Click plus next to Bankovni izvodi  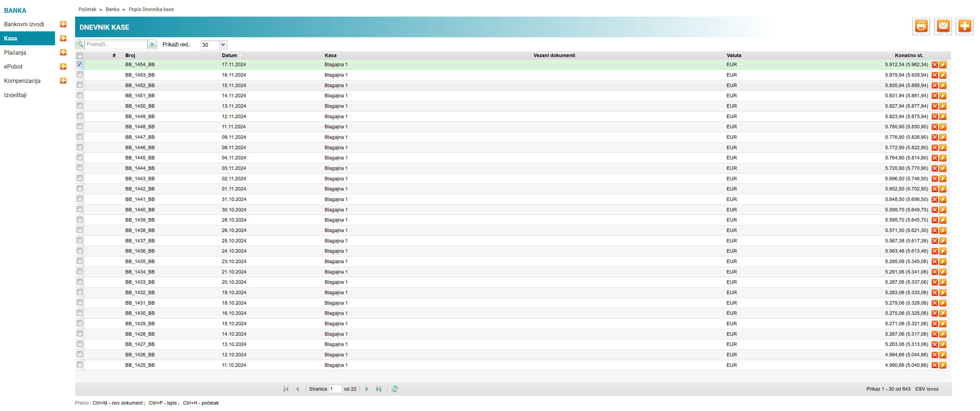click(63, 24)
